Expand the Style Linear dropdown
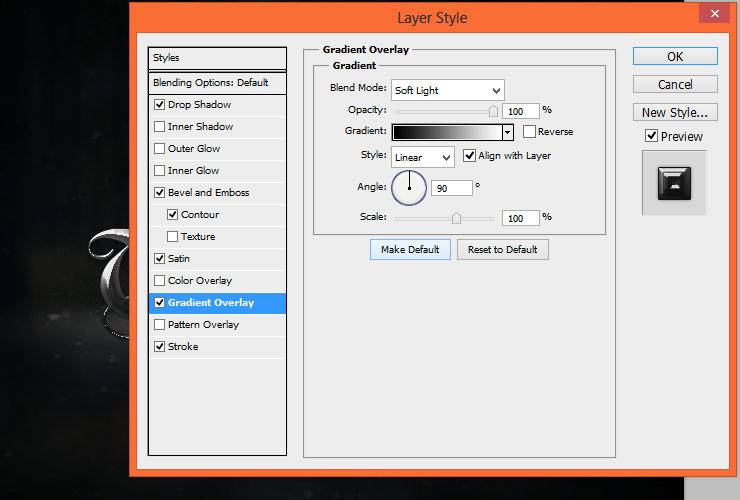The height and width of the screenshot is (500, 740). (x=422, y=157)
